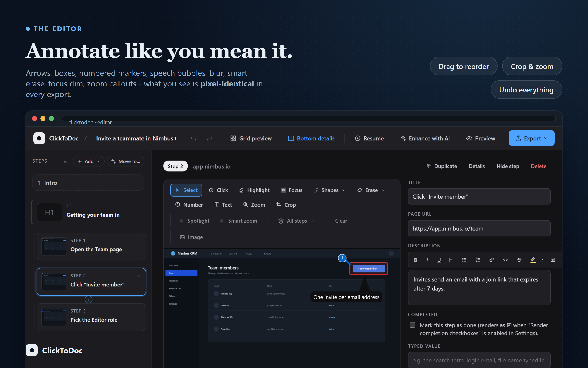Choose the Text tool
This screenshot has height=368, width=588.
pos(223,205)
